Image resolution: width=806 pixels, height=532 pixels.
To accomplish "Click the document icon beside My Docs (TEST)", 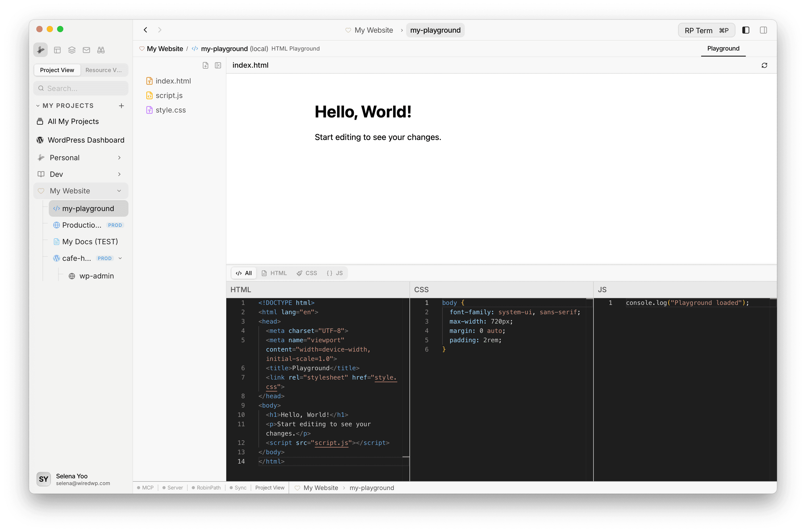I will click(57, 242).
